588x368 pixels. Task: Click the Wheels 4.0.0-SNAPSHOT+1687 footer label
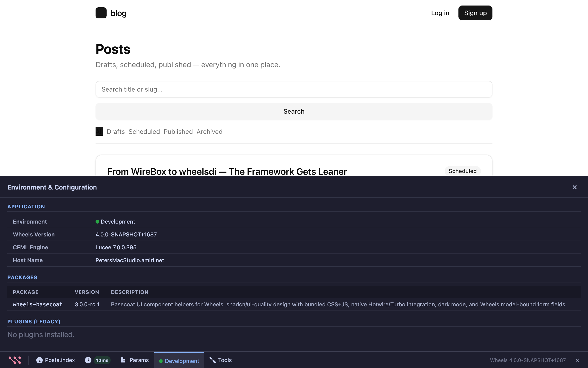[528, 360]
